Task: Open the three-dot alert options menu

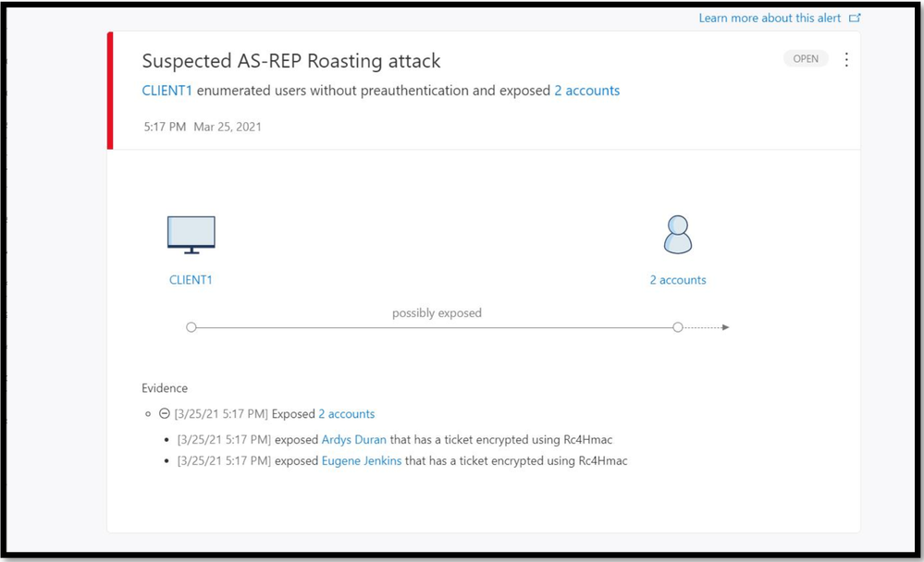Action: point(846,59)
